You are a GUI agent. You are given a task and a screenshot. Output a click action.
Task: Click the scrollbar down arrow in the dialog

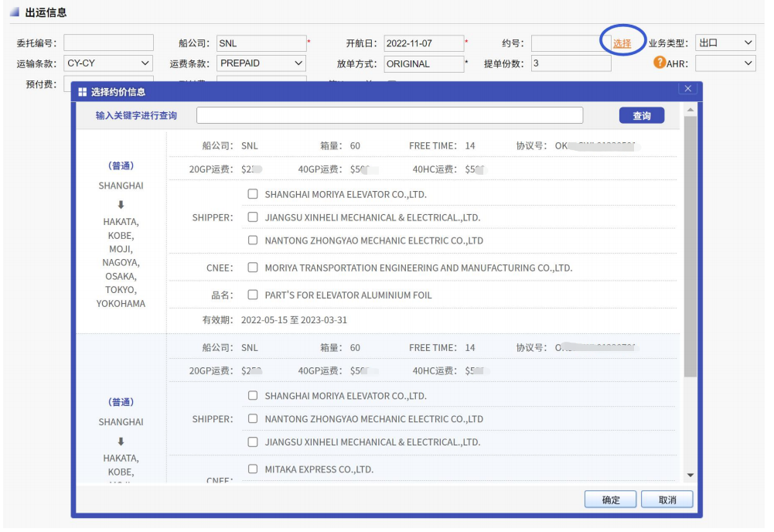[x=690, y=475]
